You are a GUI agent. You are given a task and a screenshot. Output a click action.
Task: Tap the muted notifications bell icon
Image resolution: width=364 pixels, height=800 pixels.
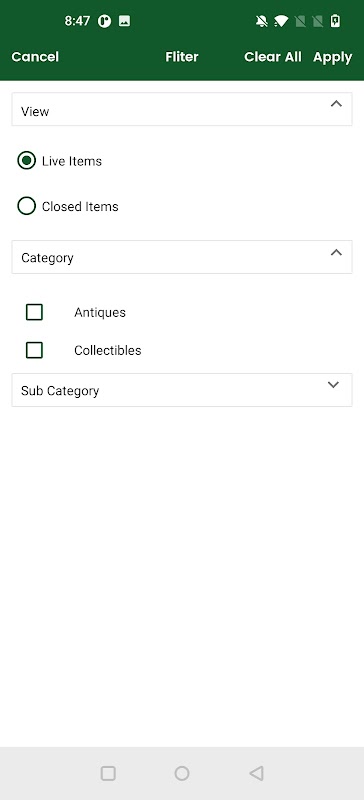262,21
